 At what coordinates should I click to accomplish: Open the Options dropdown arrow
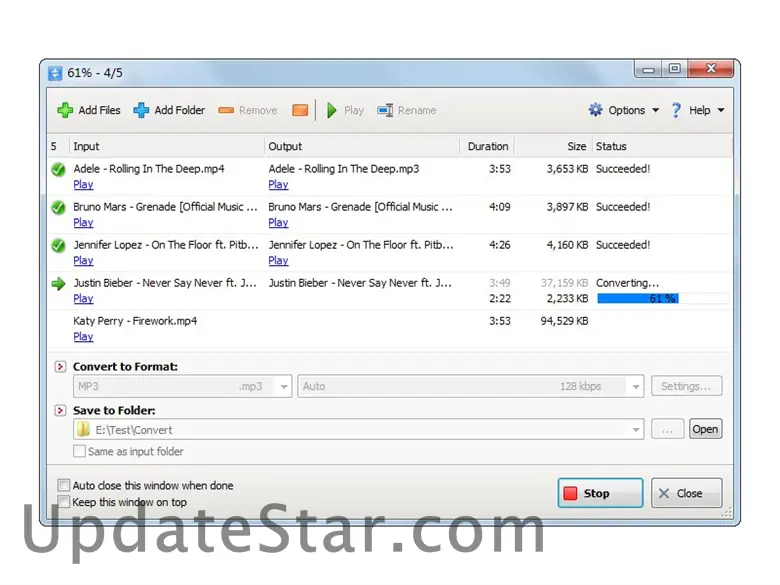[x=656, y=110]
